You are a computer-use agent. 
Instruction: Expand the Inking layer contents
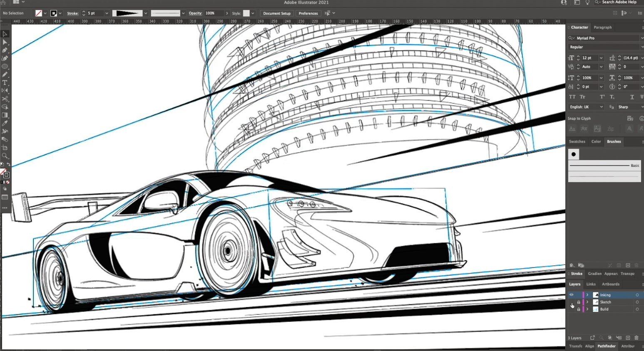587,295
